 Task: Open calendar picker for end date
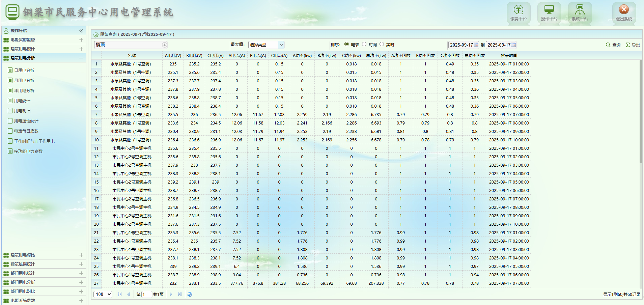(x=513, y=45)
